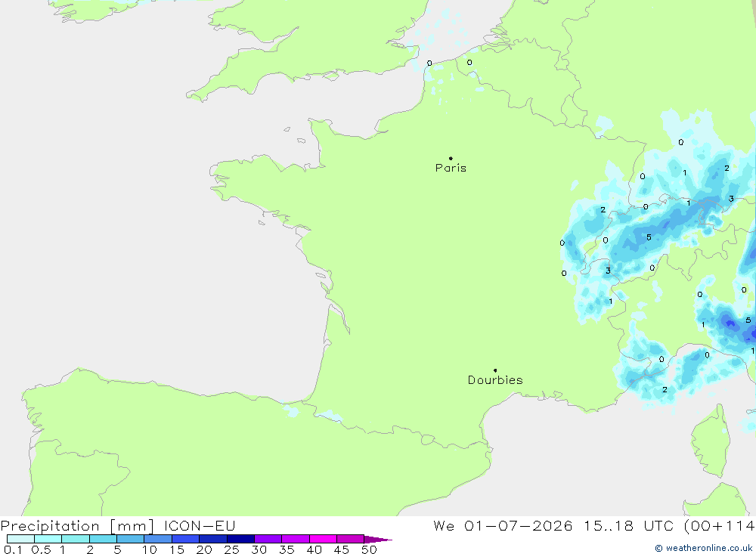Pick the 2 to 5 mm legend swatch

tap(103, 539)
